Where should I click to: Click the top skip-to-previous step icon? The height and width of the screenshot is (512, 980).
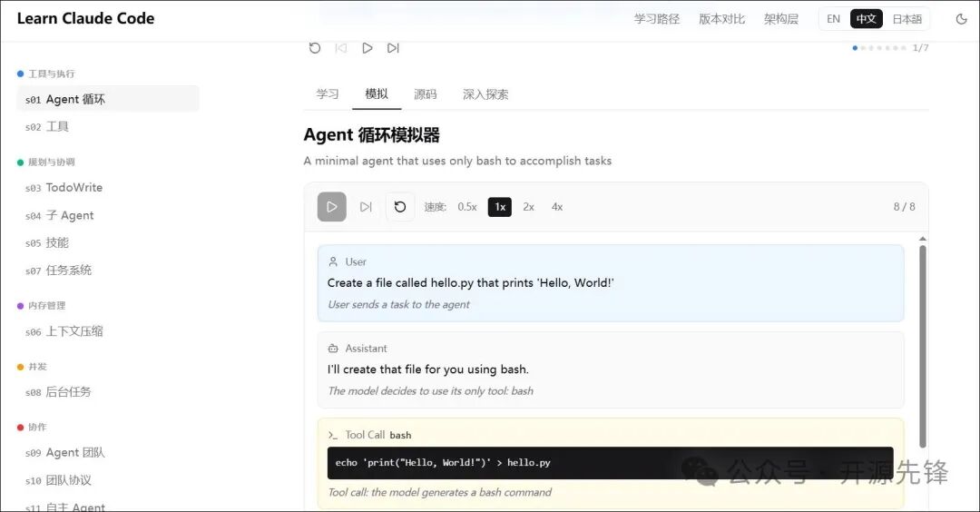[340, 48]
